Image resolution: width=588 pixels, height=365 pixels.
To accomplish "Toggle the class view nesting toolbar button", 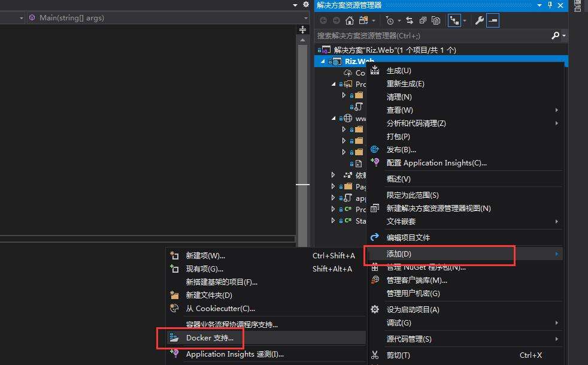I will click(454, 20).
